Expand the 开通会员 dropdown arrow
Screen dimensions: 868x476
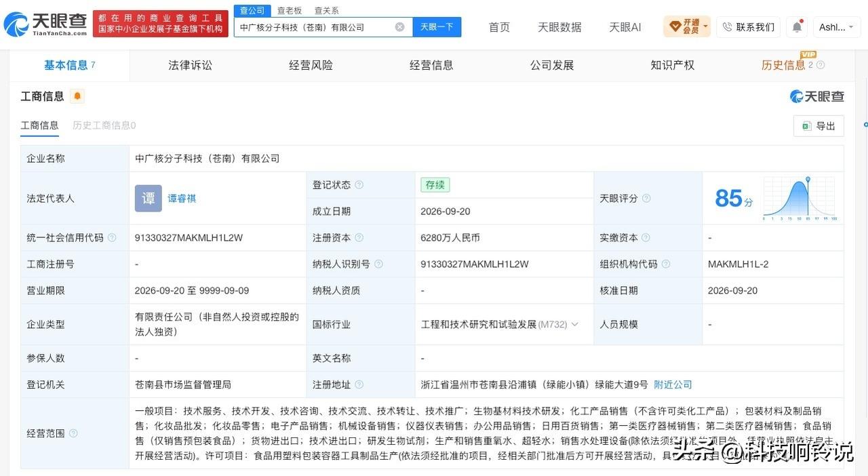point(706,27)
